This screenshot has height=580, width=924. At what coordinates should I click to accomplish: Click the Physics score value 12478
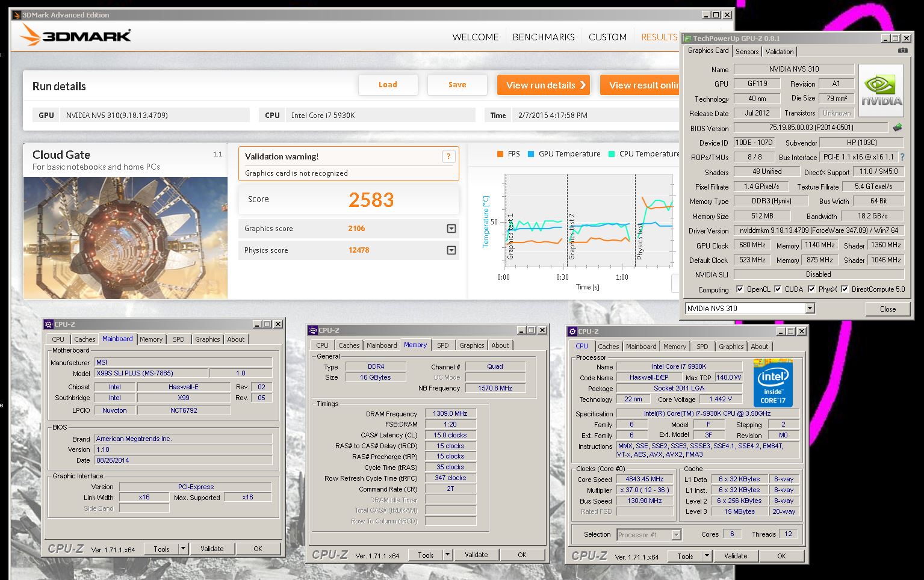point(359,250)
